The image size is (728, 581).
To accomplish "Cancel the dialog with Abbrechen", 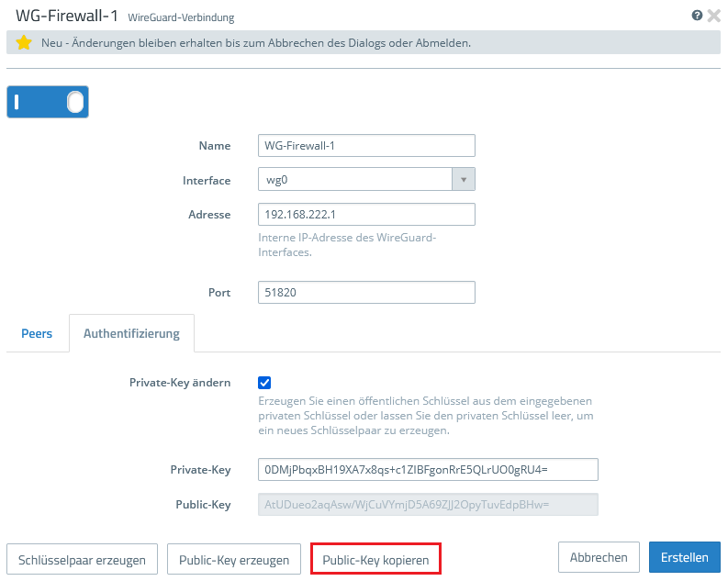I will tap(599, 557).
